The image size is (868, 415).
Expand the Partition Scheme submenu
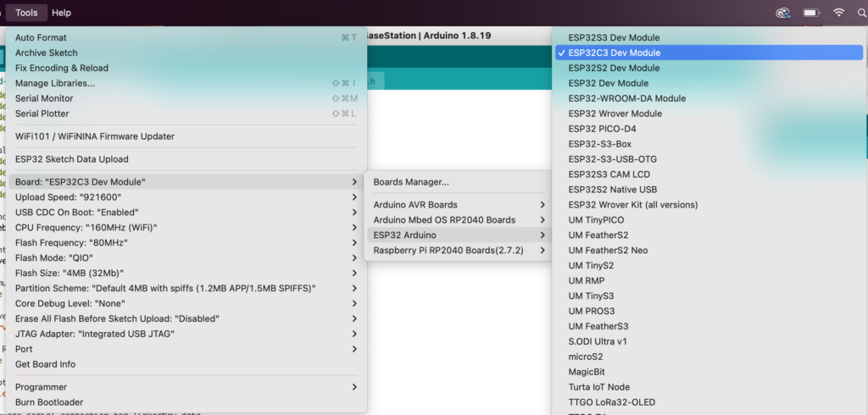coord(186,288)
